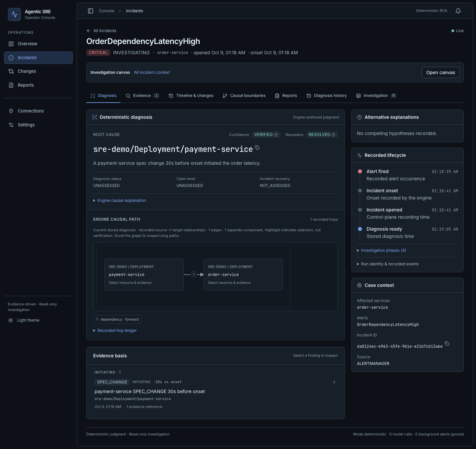Click the Agentic SRE logo icon
476x449 pixels.
pos(15,15)
